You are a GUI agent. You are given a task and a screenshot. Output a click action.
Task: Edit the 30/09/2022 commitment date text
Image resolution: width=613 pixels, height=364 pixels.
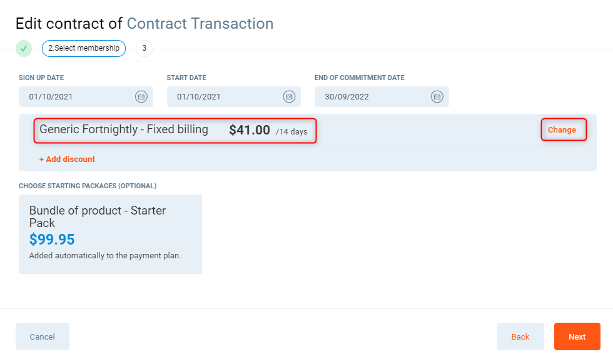[x=346, y=97]
